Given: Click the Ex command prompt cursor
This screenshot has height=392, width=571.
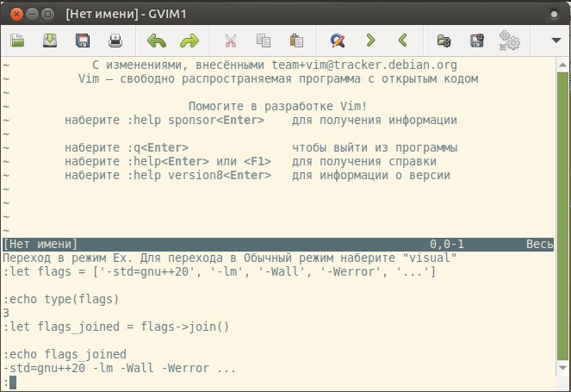Looking at the screenshot, I should click(13, 383).
